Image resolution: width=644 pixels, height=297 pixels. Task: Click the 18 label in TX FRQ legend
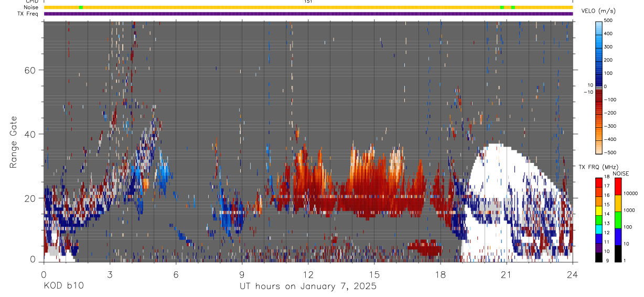coord(607,177)
